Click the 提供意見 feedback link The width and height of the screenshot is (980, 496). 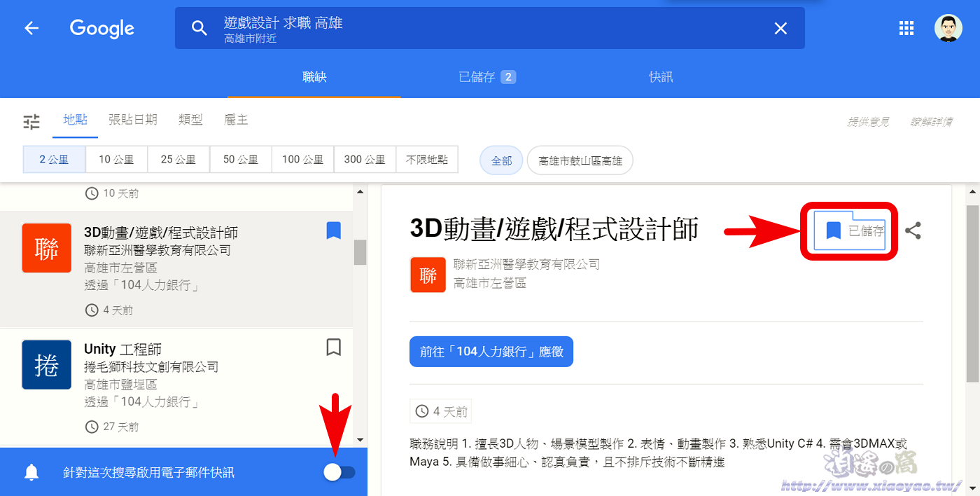point(868,122)
